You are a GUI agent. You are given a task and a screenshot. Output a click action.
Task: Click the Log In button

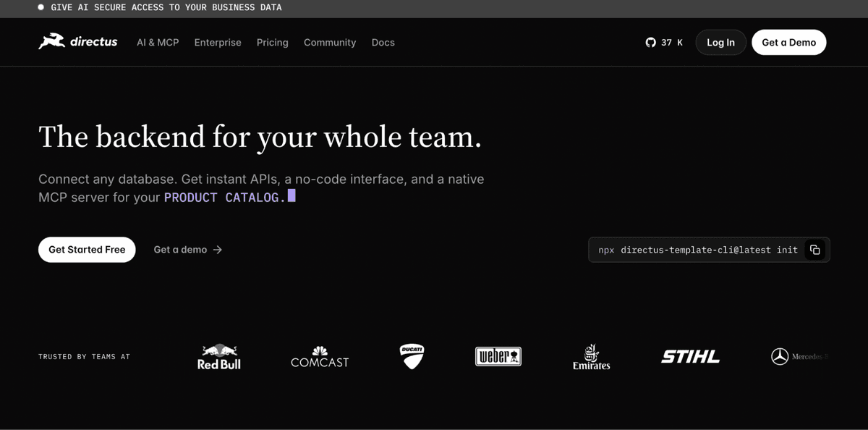[x=720, y=43]
